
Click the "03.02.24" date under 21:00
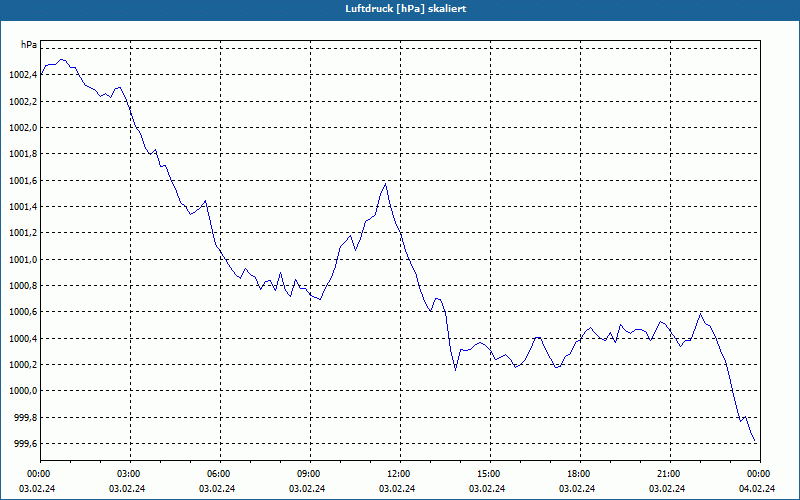tap(667, 488)
